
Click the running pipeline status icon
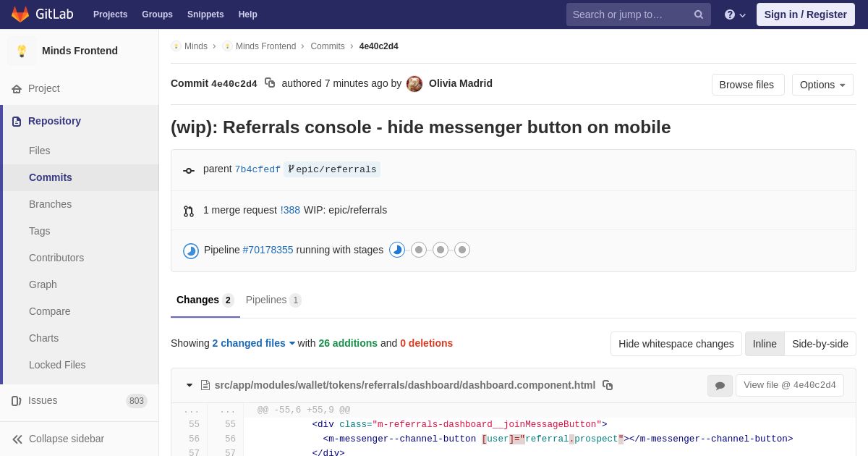[191, 250]
